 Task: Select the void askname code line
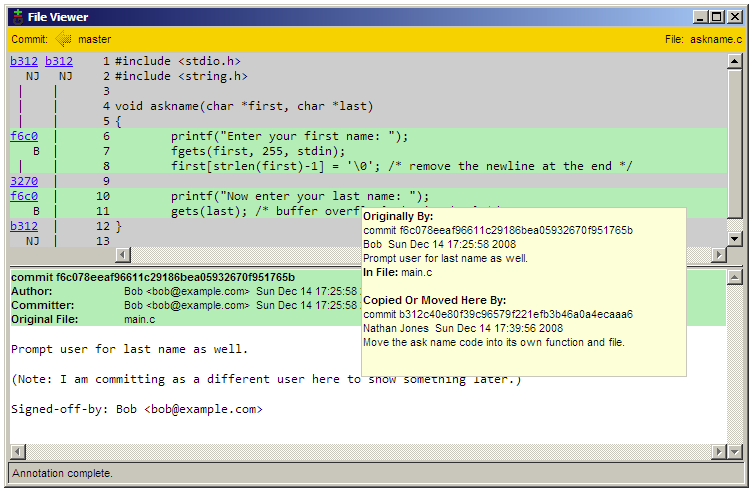pos(242,106)
